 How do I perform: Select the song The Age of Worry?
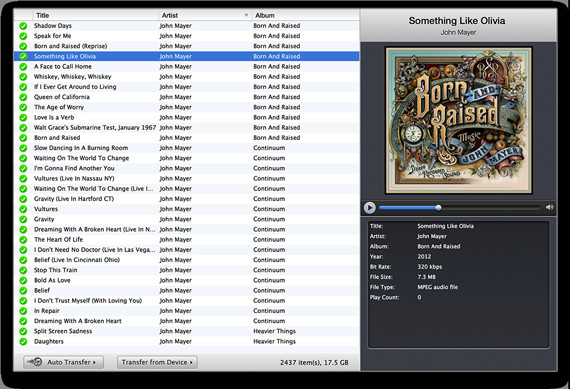[x=59, y=107]
